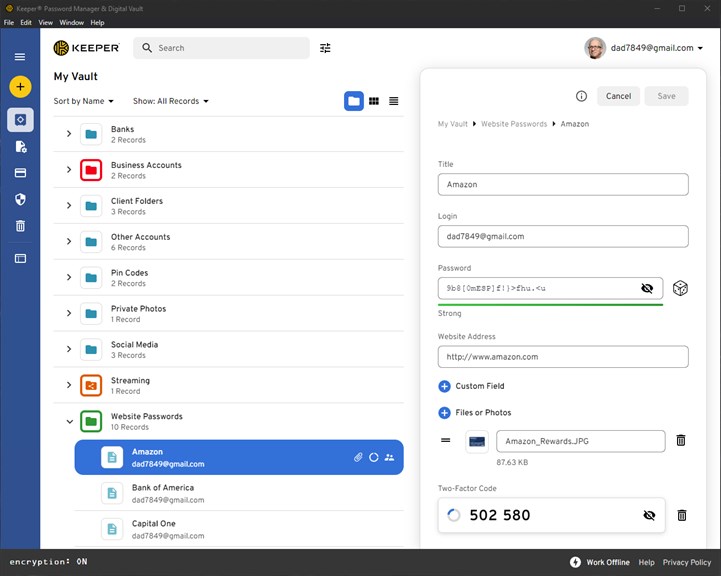Click the attachment reorder handle
This screenshot has width=721, height=576.
pyautogui.click(x=446, y=440)
